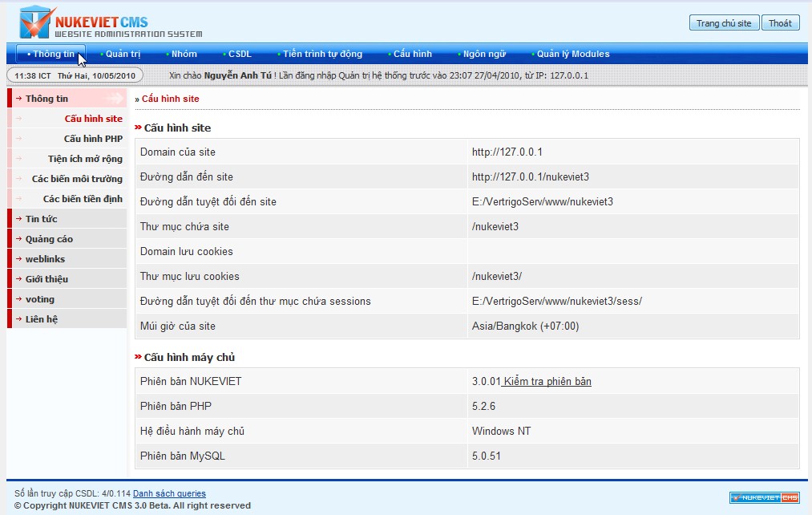This screenshot has height=515, width=812.
Task: Click the Trang chủ site button
Action: [x=724, y=22]
